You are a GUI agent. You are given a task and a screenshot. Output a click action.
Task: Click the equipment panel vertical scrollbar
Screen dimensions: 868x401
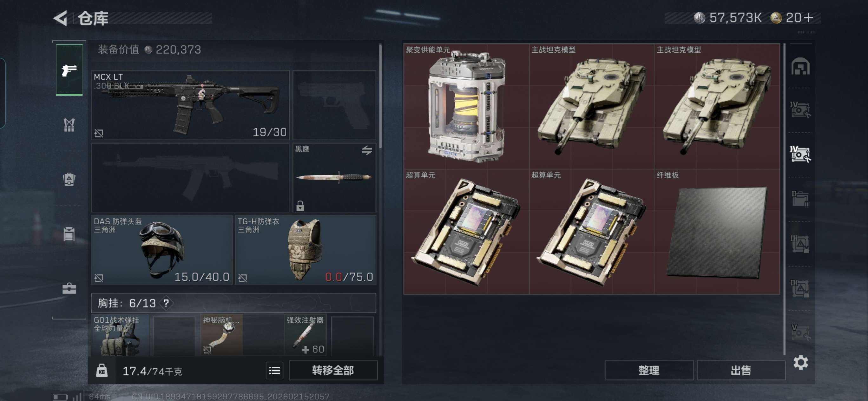point(380,96)
